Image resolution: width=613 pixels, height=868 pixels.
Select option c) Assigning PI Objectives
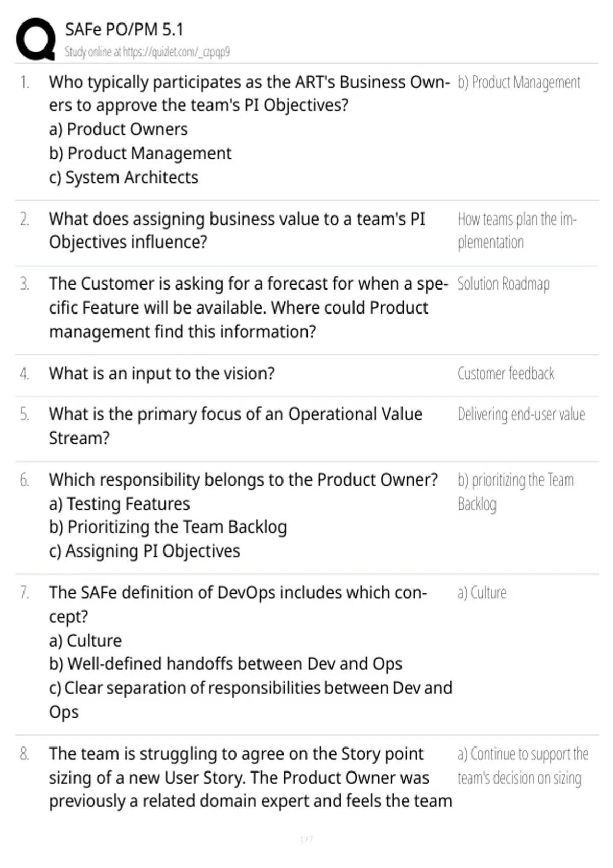(145, 551)
